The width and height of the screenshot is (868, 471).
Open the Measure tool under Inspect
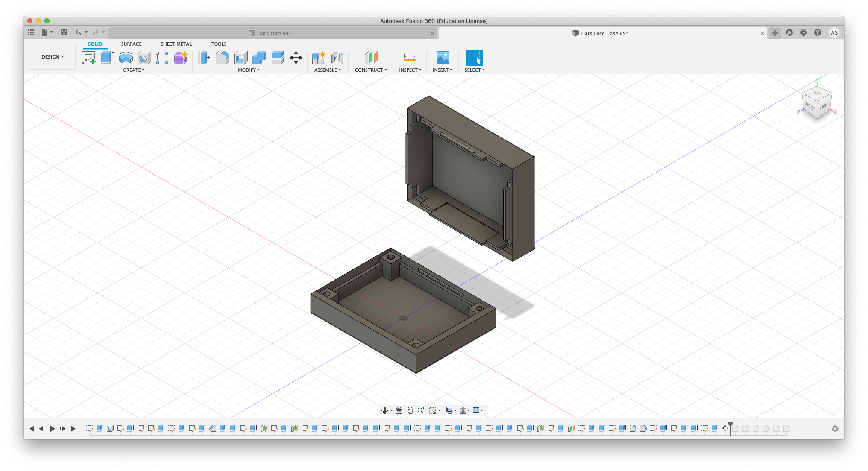pos(410,58)
